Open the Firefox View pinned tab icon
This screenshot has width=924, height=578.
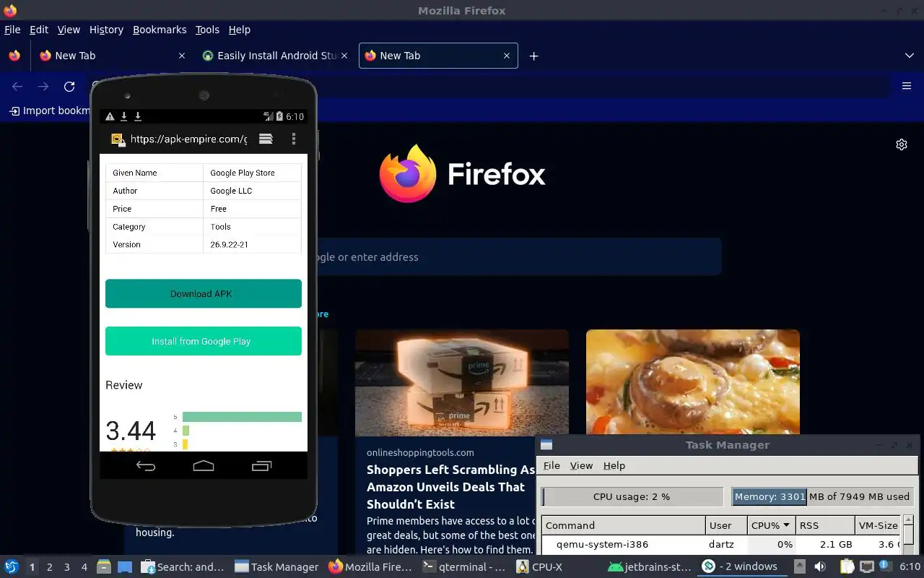(14, 56)
